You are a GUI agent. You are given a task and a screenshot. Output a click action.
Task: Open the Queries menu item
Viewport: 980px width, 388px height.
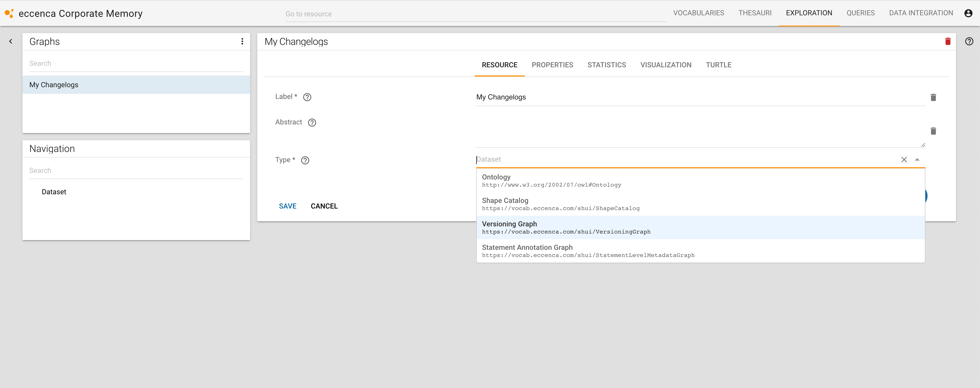tap(860, 13)
